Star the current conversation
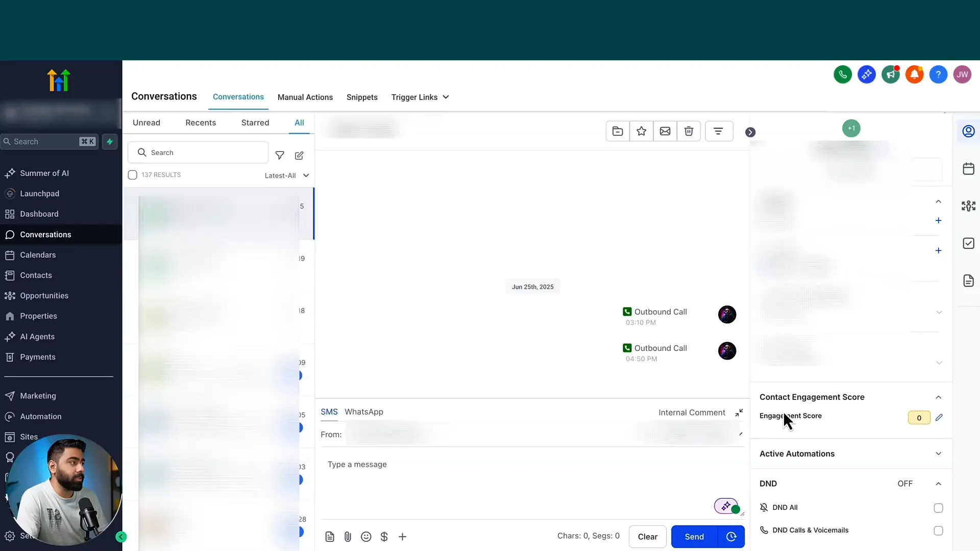This screenshot has width=980, height=551. (641, 131)
